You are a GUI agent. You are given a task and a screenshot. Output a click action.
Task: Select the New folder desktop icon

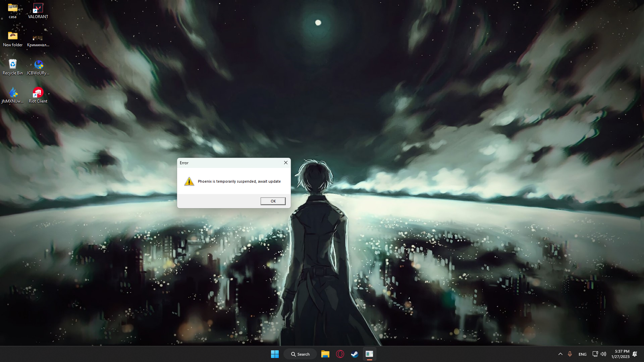(13, 39)
